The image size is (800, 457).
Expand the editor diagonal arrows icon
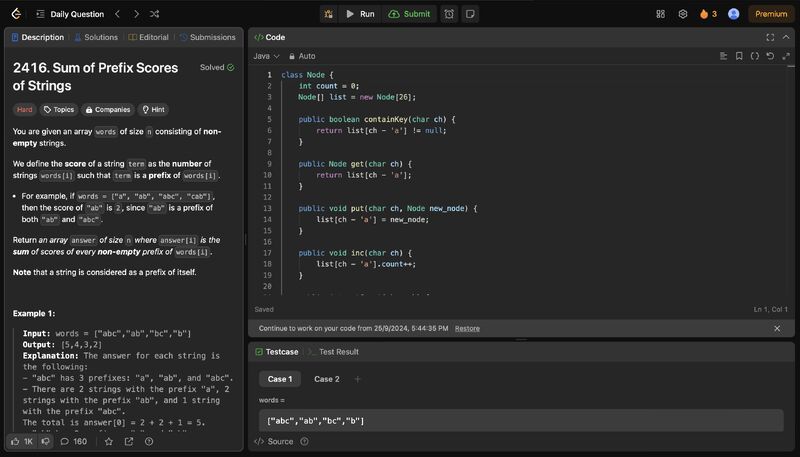click(786, 56)
